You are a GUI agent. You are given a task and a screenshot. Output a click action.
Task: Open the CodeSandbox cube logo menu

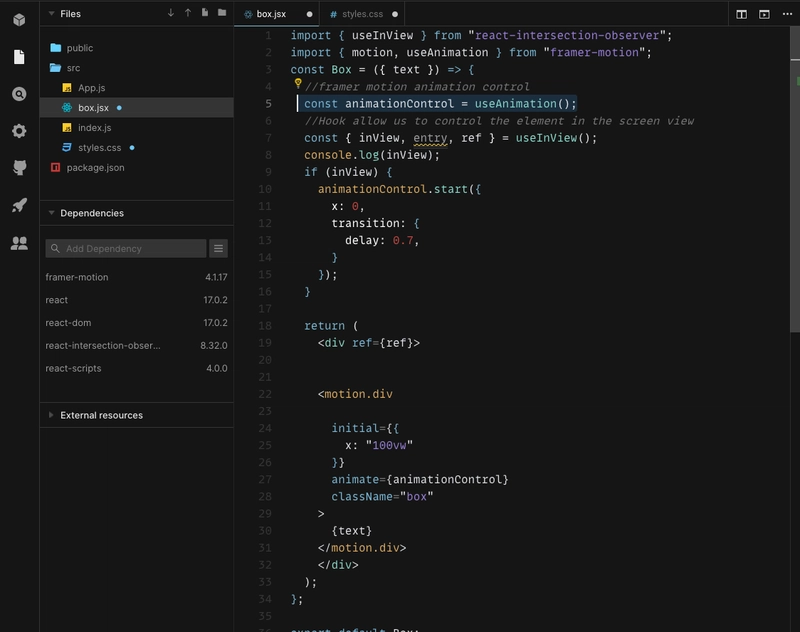pyautogui.click(x=19, y=19)
